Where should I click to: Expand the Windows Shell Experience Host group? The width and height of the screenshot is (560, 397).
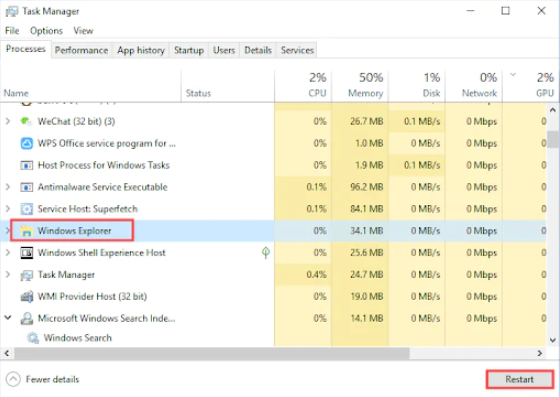(8, 253)
